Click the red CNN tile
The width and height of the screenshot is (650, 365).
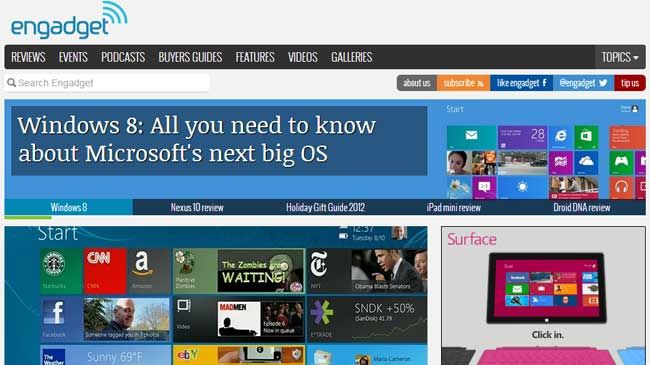105,271
